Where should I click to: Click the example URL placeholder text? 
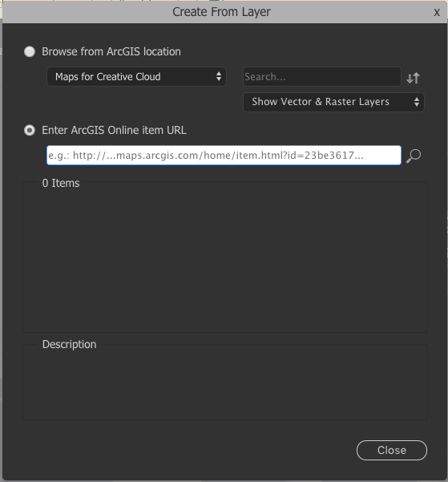[206, 156]
